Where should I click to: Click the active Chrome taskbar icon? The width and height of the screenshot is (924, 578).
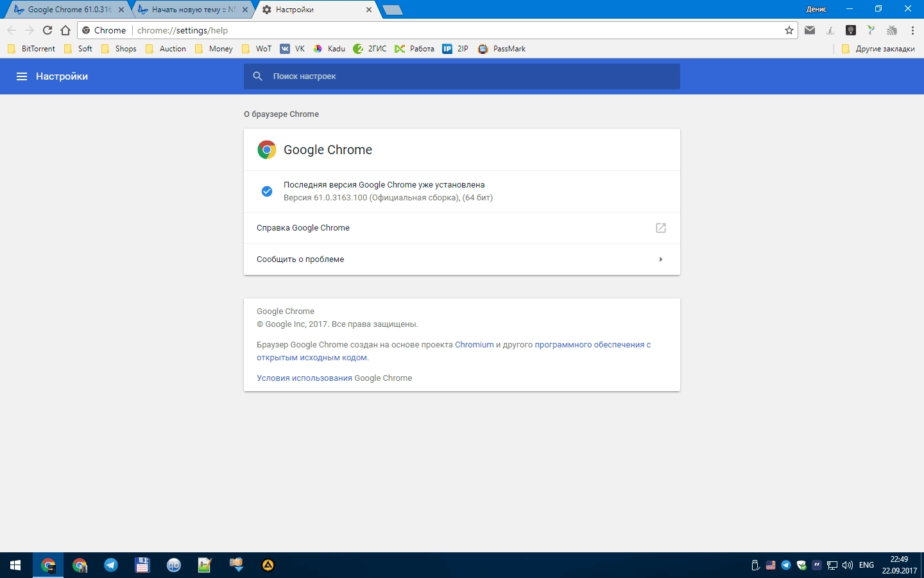[48, 565]
